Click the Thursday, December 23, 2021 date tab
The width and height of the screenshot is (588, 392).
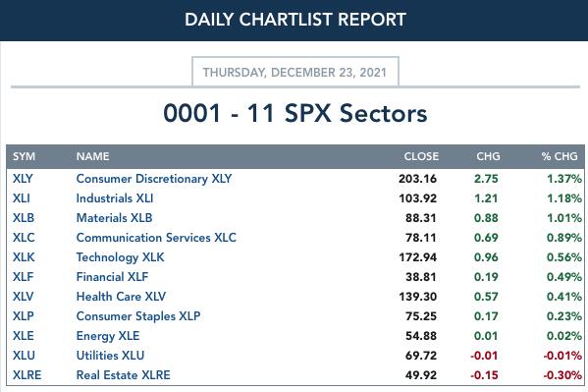point(295,72)
